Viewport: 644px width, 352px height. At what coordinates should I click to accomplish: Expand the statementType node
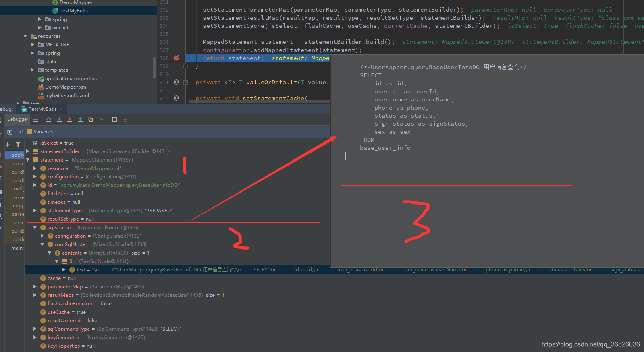[x=35, y=211]
